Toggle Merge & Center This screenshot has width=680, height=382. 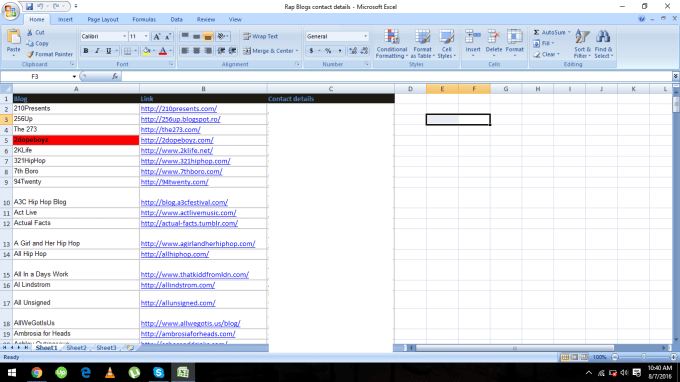pos(271,51)
